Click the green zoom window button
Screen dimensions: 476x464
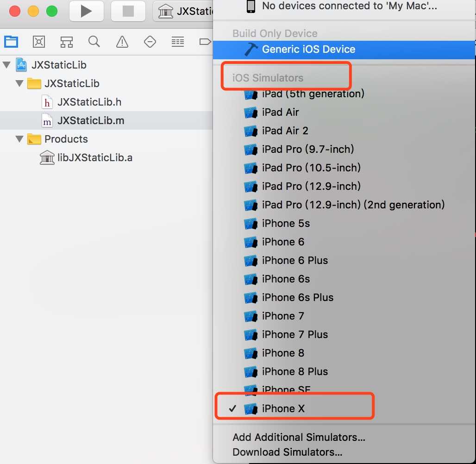[x=51, y=11]
